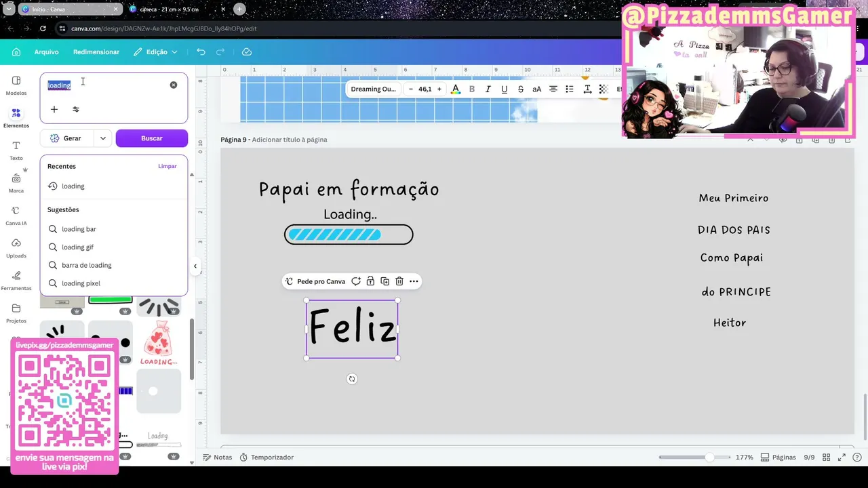The width and height of the screenshot is (868, 488).
Task: Expand the Gerar dropdown arrow
Action: pos(103,138)
